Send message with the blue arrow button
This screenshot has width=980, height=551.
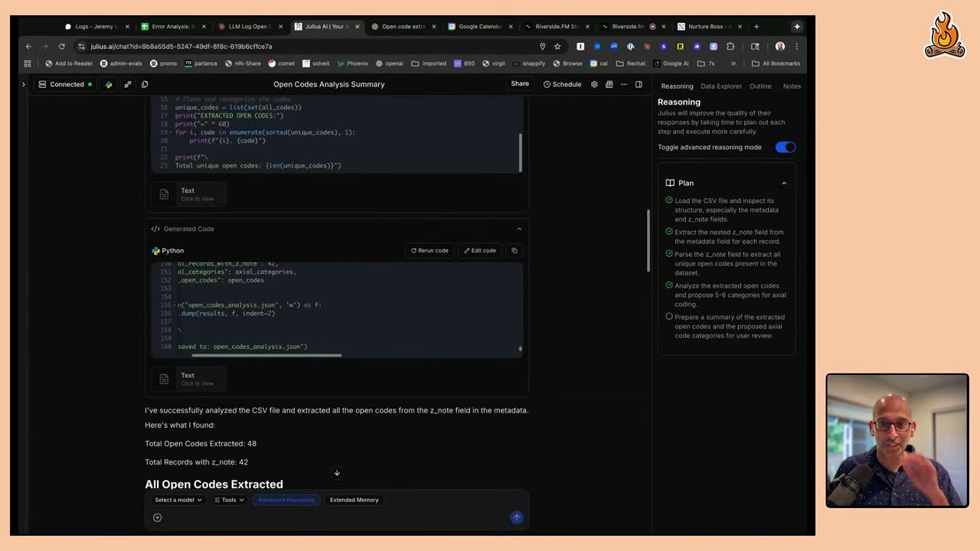coord(517,517)
